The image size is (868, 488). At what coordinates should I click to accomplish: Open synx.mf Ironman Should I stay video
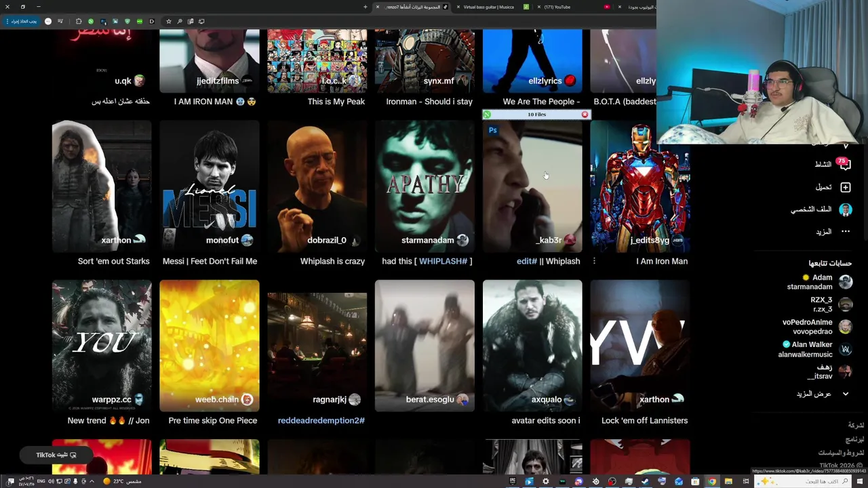coord(425,60)
